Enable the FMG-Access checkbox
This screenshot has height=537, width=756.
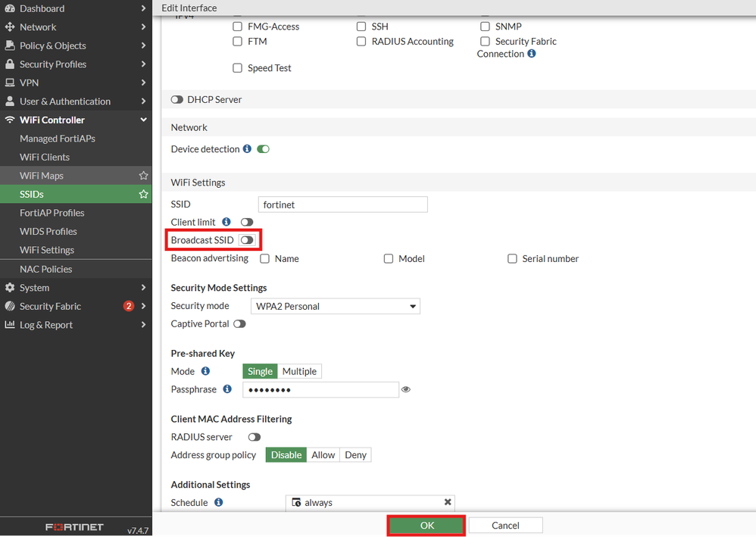[x=237, y=26]
